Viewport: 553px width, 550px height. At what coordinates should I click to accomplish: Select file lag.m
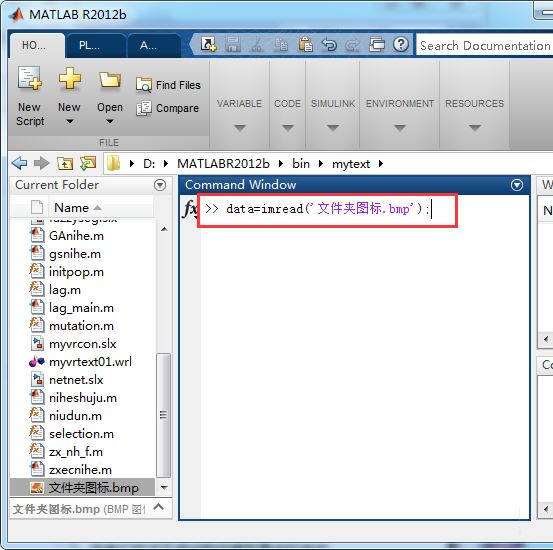point(65,290)
